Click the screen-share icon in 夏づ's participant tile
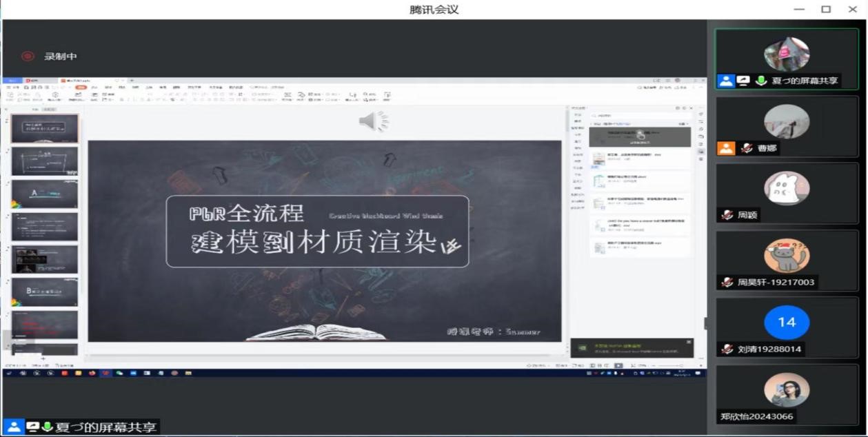The height and width of the screenshot is (437, 868). 743,81
